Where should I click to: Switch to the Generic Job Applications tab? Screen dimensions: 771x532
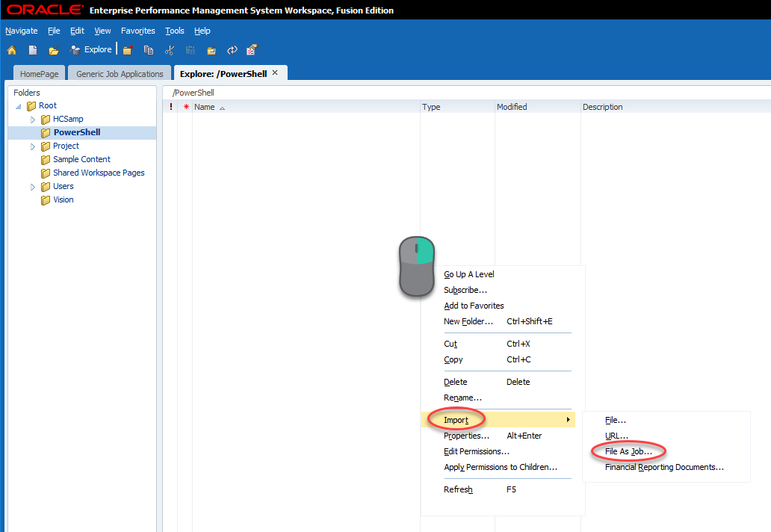[120, 74]
